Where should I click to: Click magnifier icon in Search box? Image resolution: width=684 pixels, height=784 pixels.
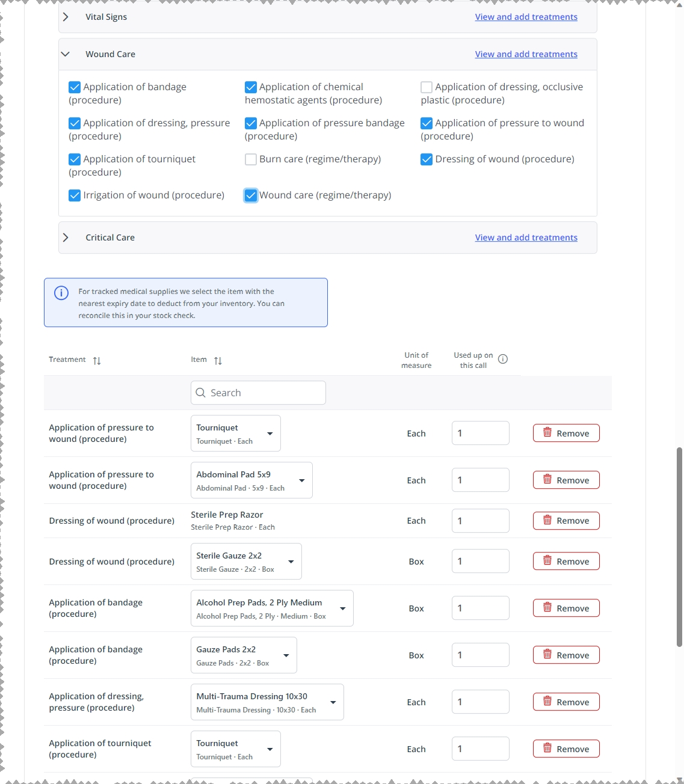point(201,393)
